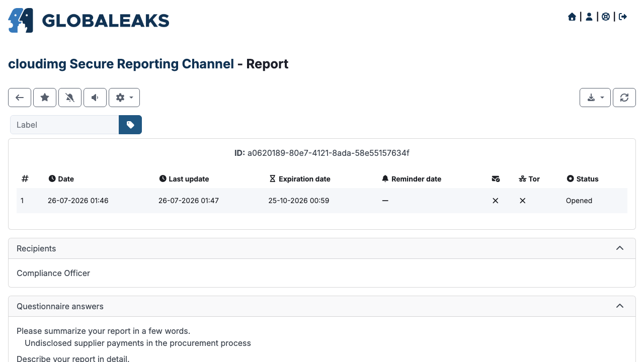This screenshot has width=644, height=362.
Task: Click the Status column header
Action: pos(583,179)
